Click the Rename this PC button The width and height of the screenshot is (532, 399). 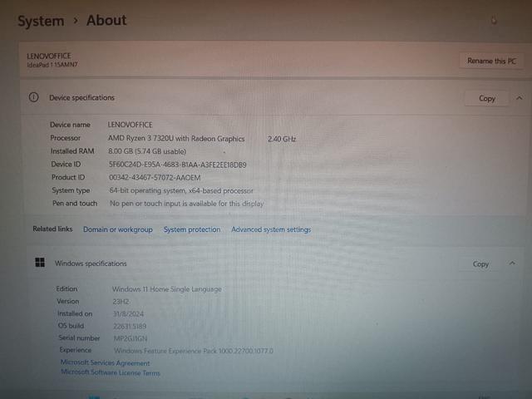point(491,61)
